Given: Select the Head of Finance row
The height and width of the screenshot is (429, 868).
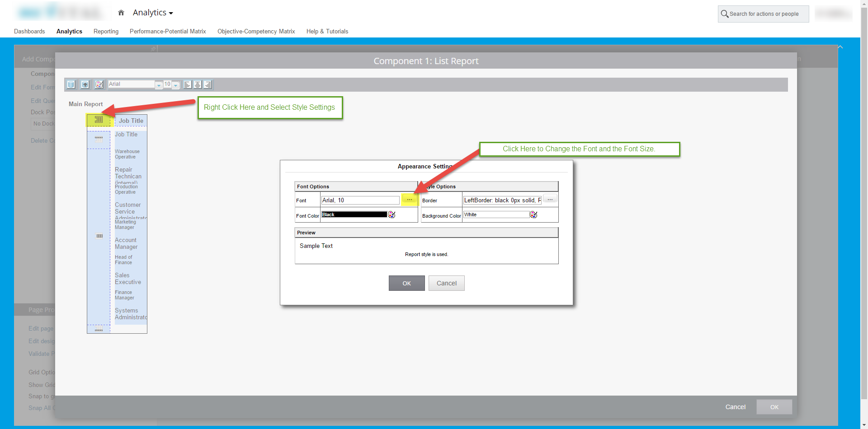Looking at the screenshot, I should click(123, 260).
